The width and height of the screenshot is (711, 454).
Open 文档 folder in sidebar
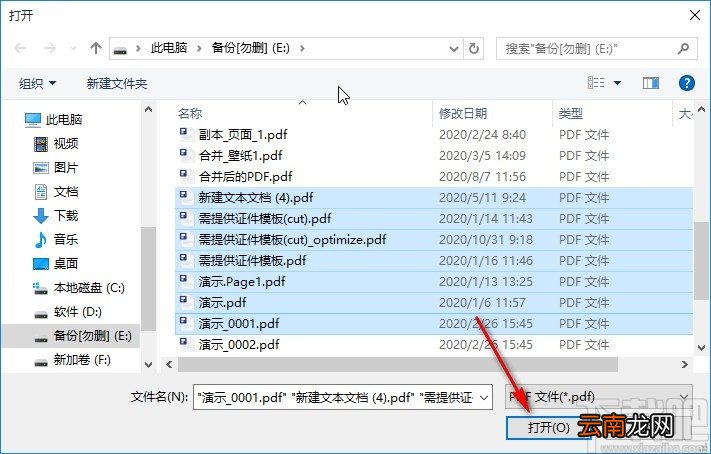56,192
